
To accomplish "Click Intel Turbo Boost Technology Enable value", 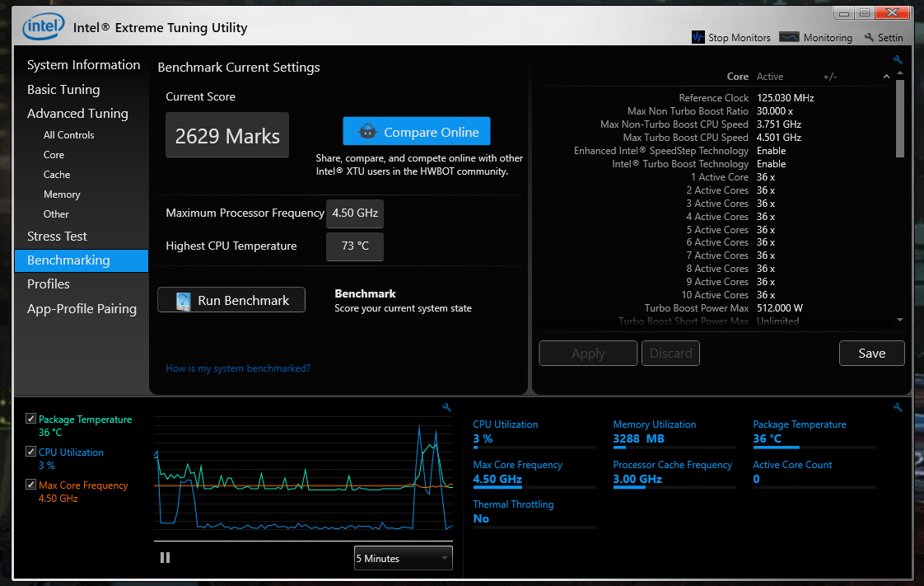I will click(x=771, y=164).
